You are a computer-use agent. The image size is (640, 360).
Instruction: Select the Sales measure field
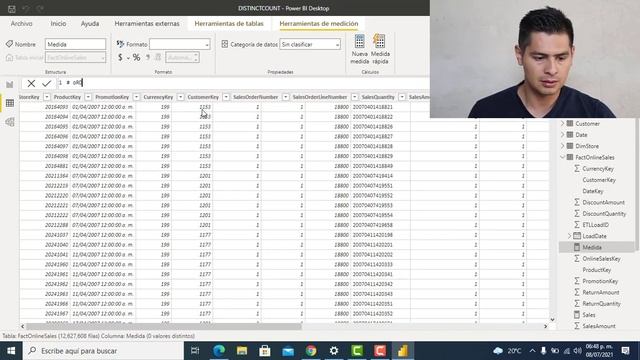pos(589,315)
